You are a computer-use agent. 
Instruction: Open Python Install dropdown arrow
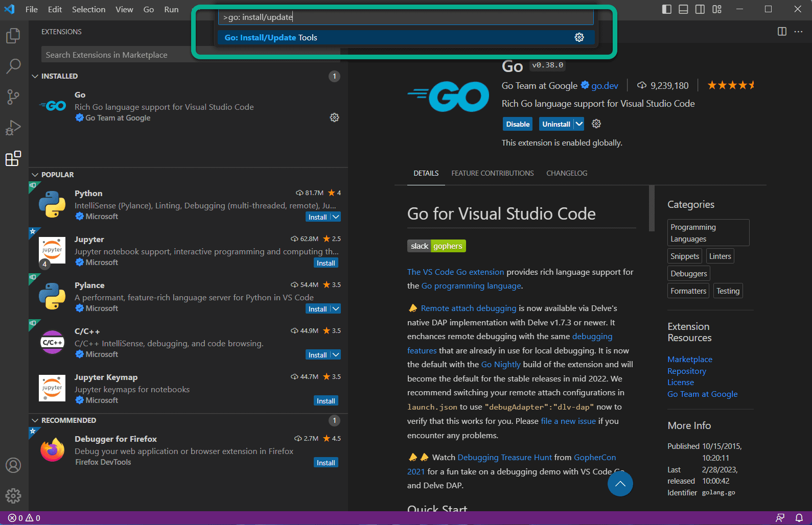coord(335,217)
